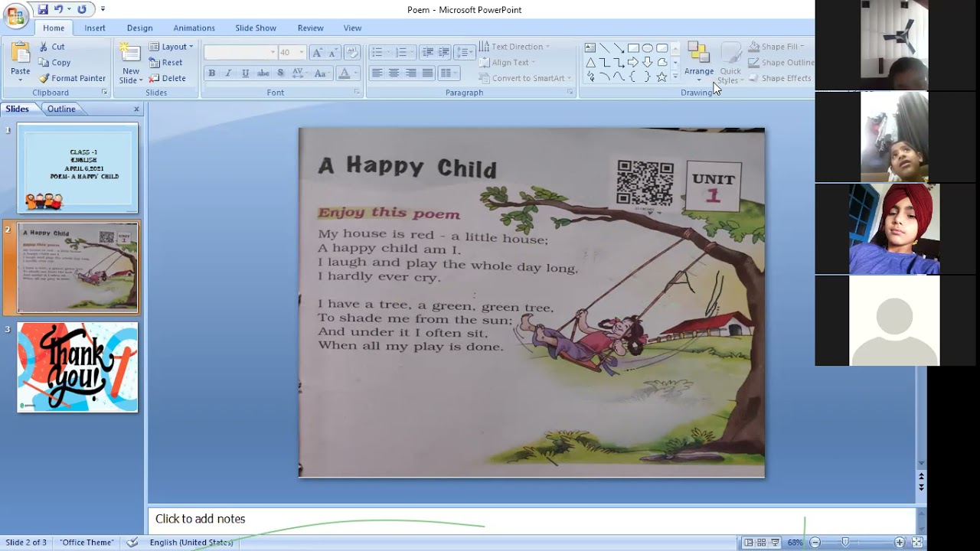Click the notes area to add notes
Image resolution: width=980 pixels, height=551 pixels.
tap(531, 519)
